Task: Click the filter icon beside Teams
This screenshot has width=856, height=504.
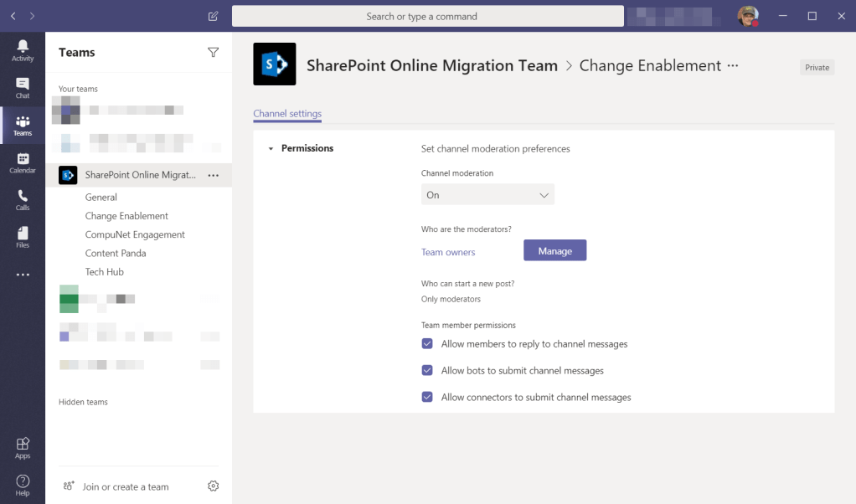Action: pyautogui.click(x=213, y=53)
